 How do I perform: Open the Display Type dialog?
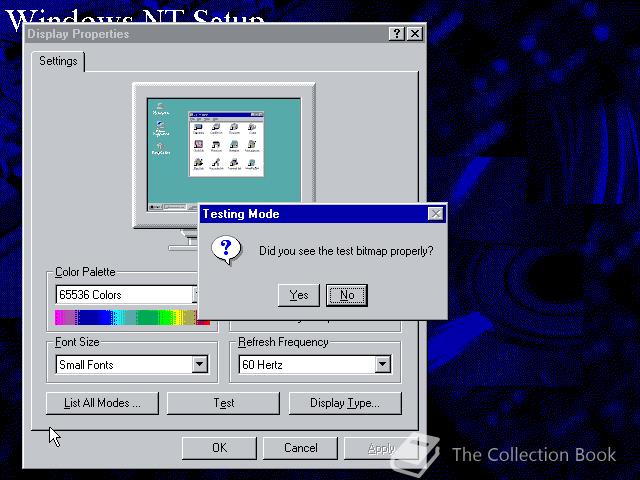click(x=345, y=403)
